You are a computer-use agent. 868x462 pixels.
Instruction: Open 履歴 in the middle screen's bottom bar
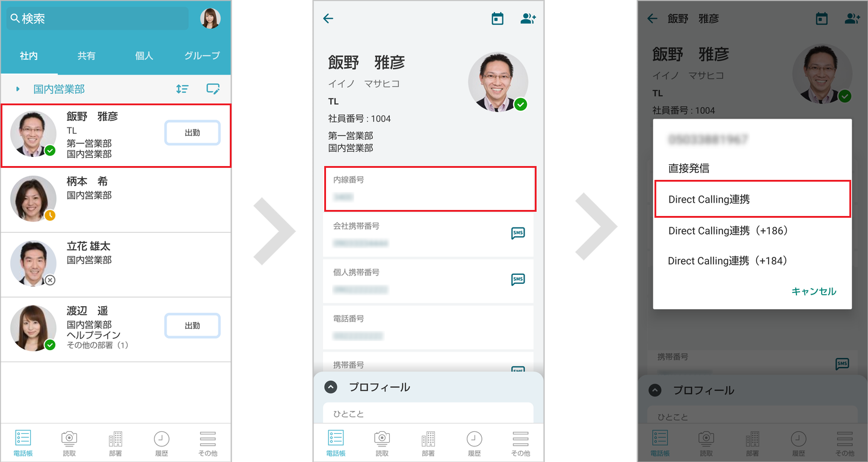coord(475,443)
